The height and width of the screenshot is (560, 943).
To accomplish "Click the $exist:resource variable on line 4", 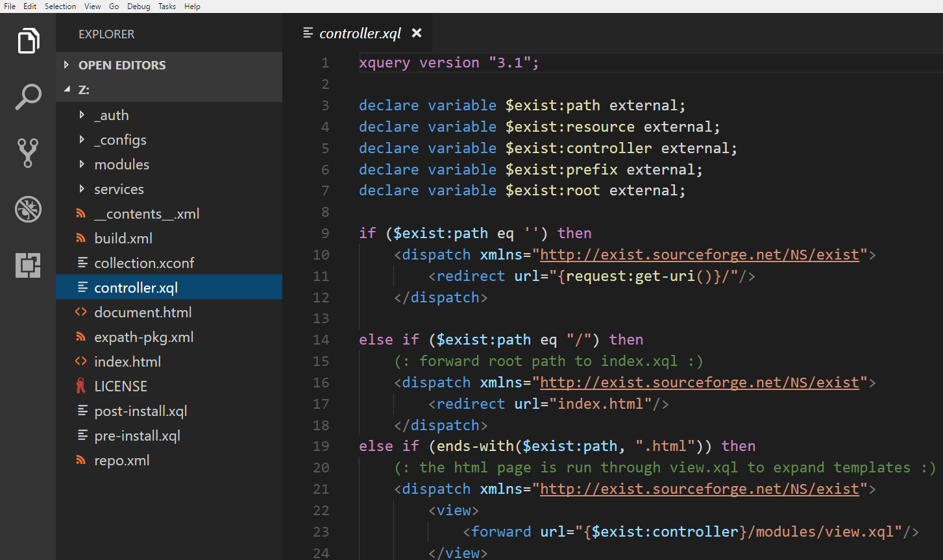I will pos(570,127).
